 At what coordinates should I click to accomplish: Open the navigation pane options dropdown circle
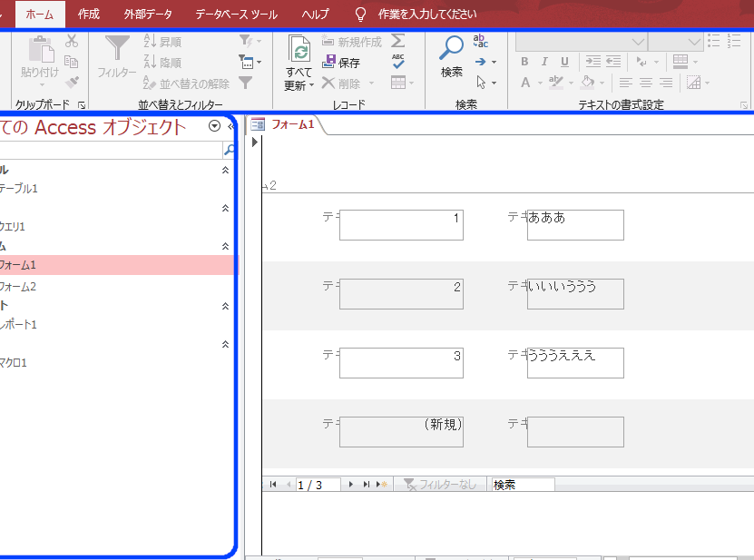pyautogui.click(x=214, y=127)
